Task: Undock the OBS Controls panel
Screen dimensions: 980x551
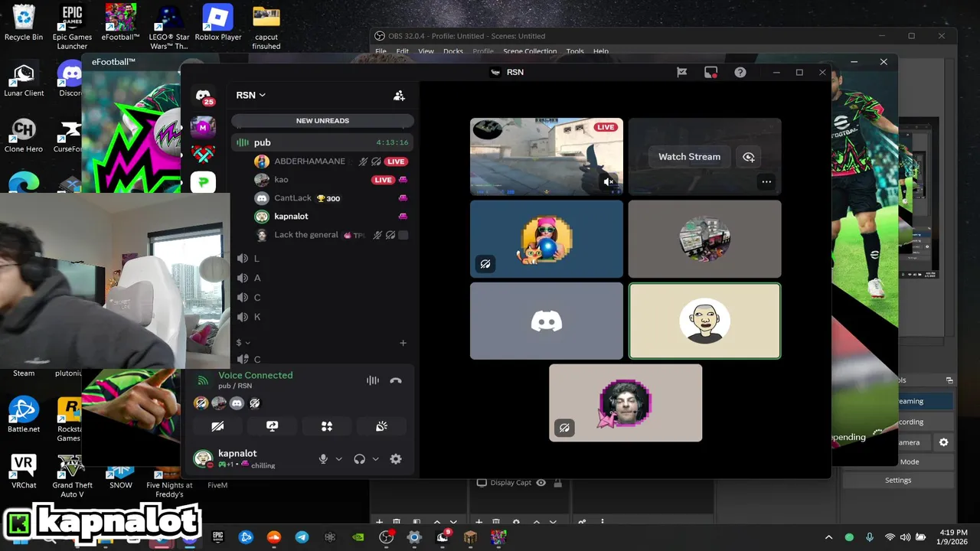Action: [x=949, y=380]
